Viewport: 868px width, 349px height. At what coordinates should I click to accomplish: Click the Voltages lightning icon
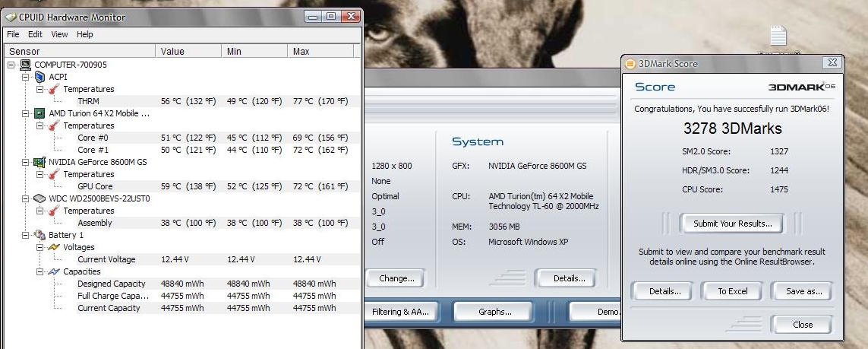click(54, 247)
